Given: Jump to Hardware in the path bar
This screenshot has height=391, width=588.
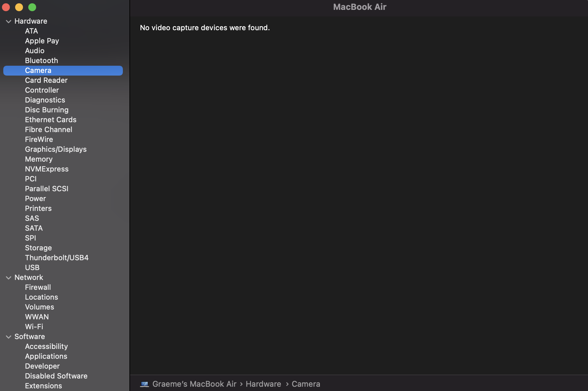Looking at the screenshot, I should pos(263,384).
